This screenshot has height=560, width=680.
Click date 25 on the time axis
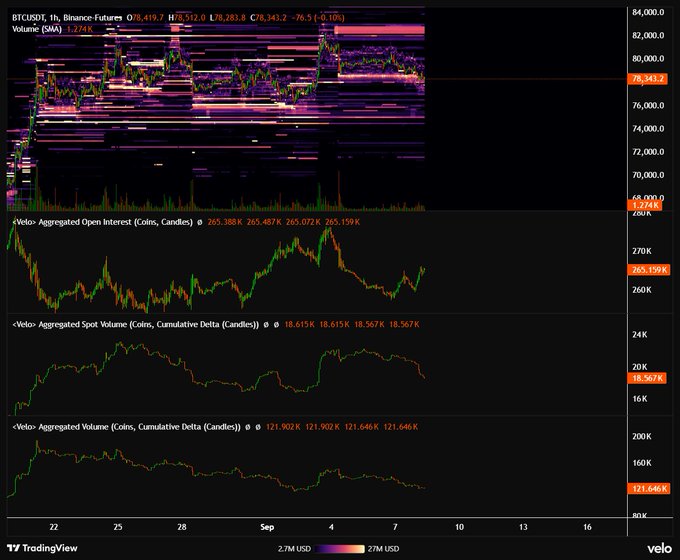[118, 527]
